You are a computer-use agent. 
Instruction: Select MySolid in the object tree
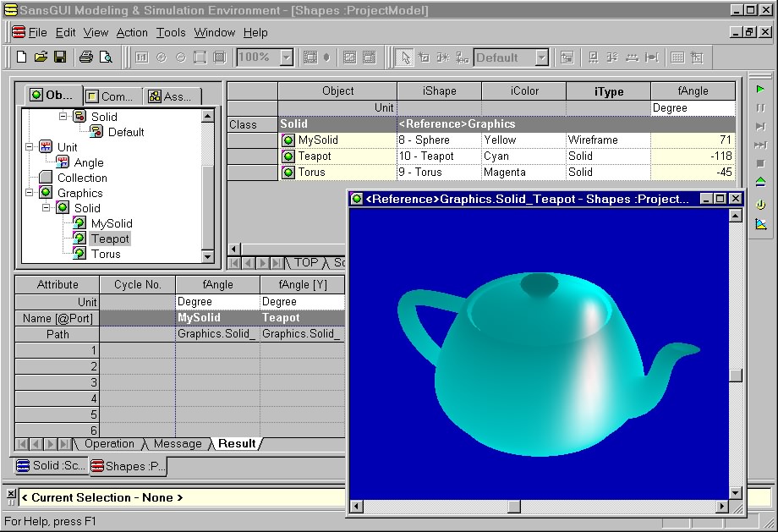pos(112,223)
